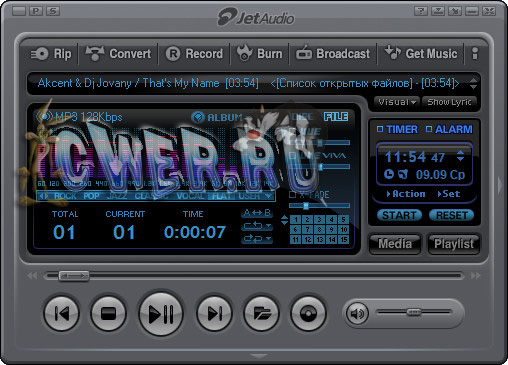Click the START timer button

[399, 215]
